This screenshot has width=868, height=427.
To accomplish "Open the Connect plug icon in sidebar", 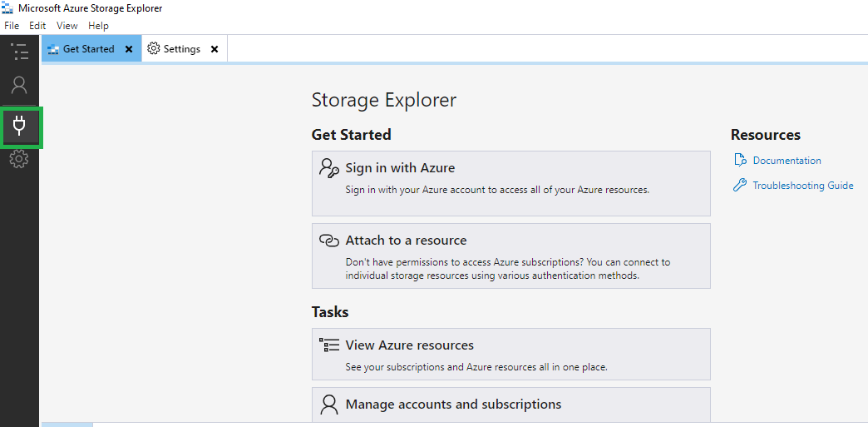I will [19, 127].
